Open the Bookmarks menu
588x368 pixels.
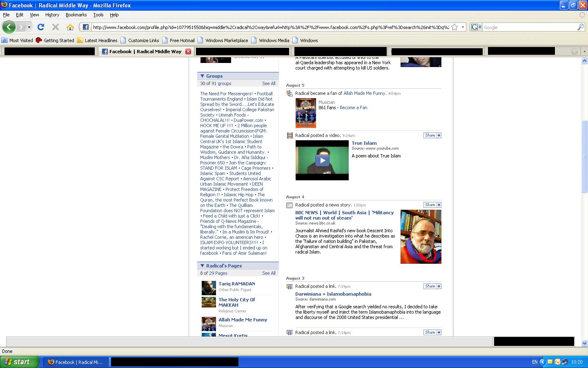(x=76, y=15)
